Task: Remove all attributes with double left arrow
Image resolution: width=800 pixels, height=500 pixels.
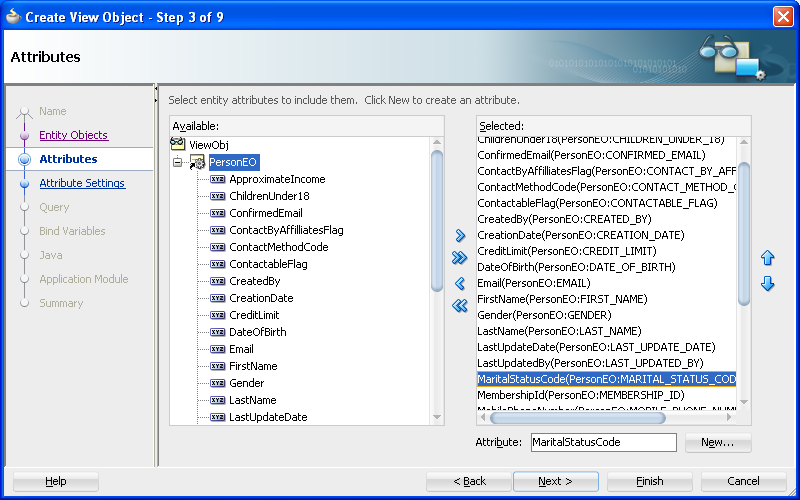Action: point(460,306)
